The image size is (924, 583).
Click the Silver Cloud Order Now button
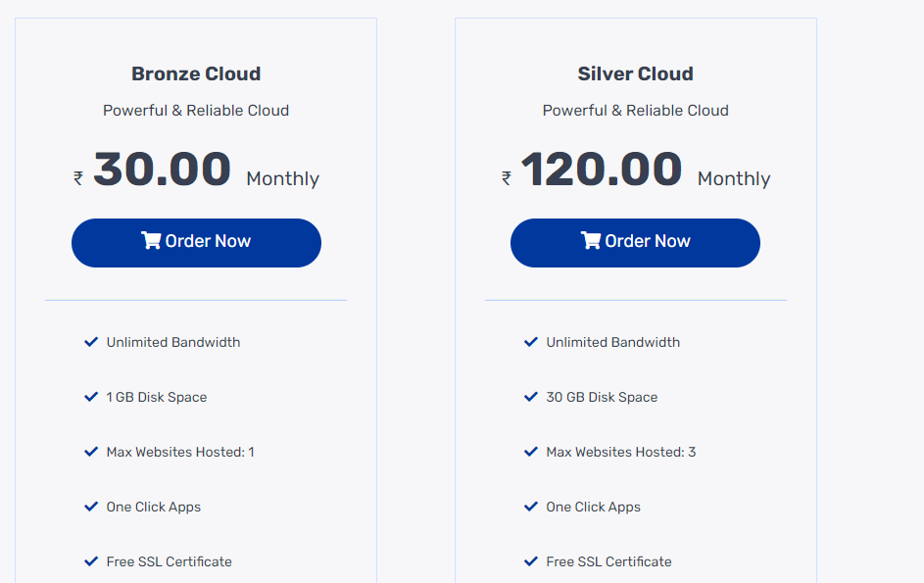point(635,242)
